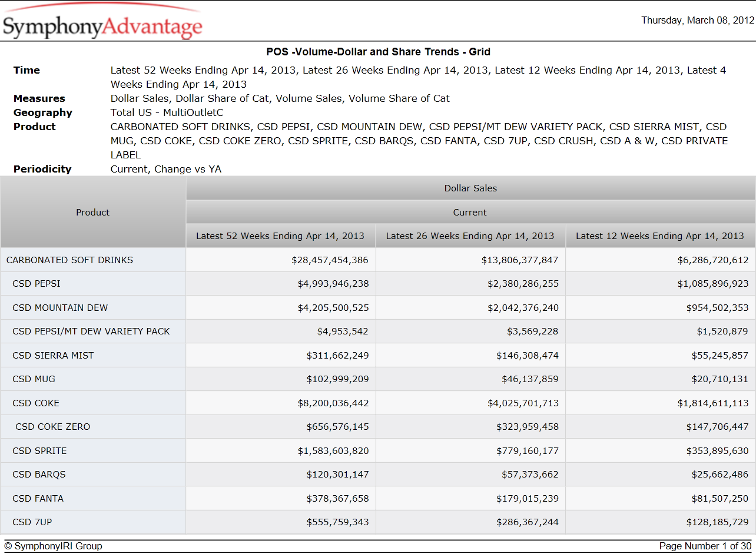Click the SymphonyAdvantage logo
Viewport: 756px width, 557px height.
click(102, 22)
